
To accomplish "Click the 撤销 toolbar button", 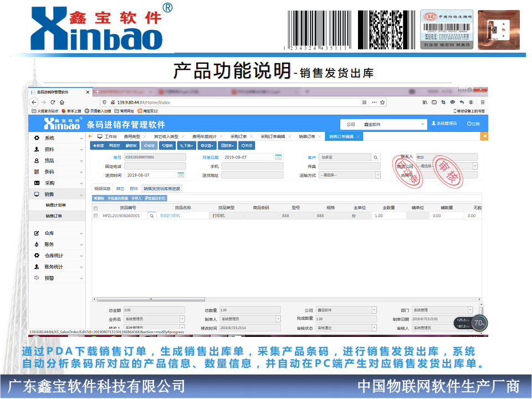I will tap(167, 146).
